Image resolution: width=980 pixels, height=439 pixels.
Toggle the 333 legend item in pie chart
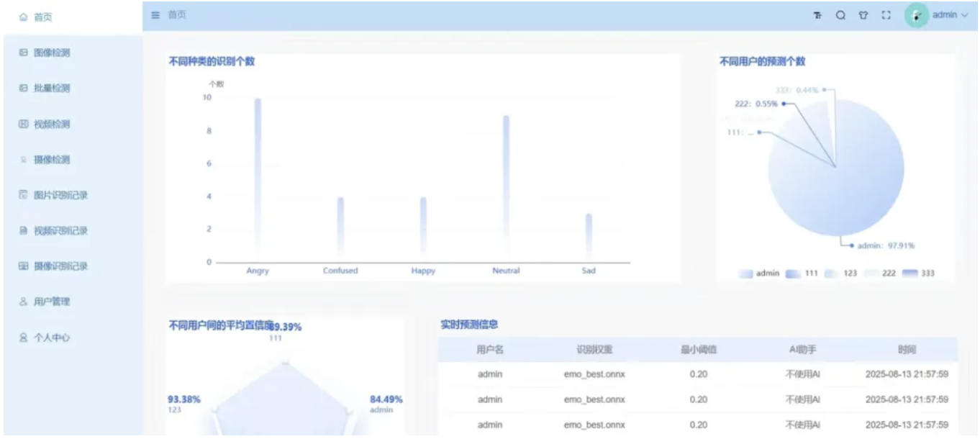coord(918,273)
